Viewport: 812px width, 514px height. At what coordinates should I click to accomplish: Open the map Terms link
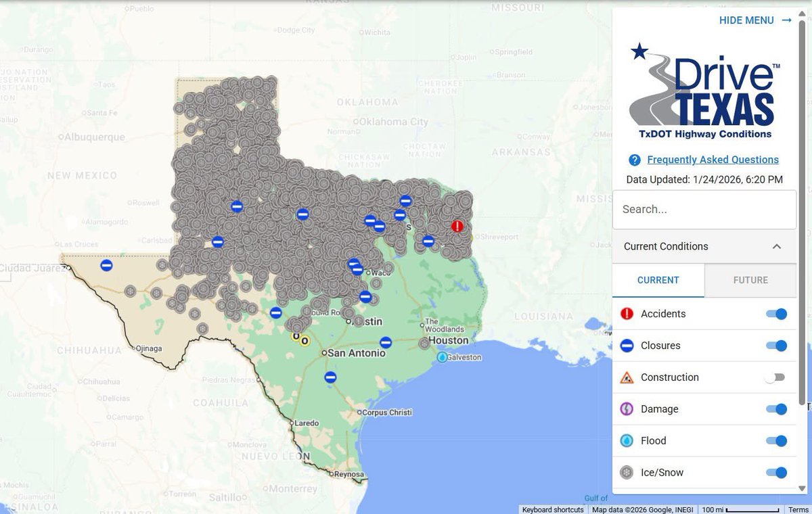(x=798, y=509)
